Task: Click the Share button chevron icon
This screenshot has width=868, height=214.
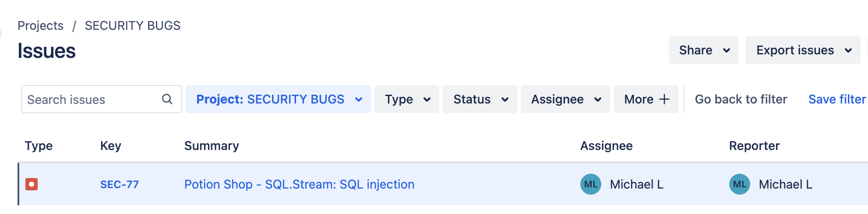Action: [726, 50]
